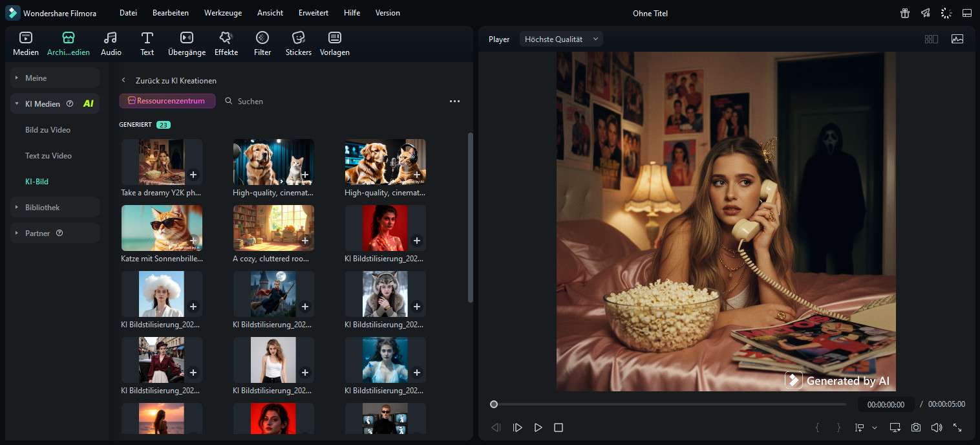Open the Erweitert menu
980x445 pixels.
[313, 13]
